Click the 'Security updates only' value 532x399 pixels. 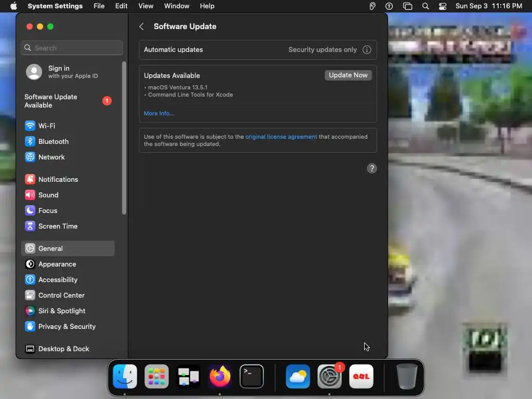pyautogui.click(x=322, y=49)
